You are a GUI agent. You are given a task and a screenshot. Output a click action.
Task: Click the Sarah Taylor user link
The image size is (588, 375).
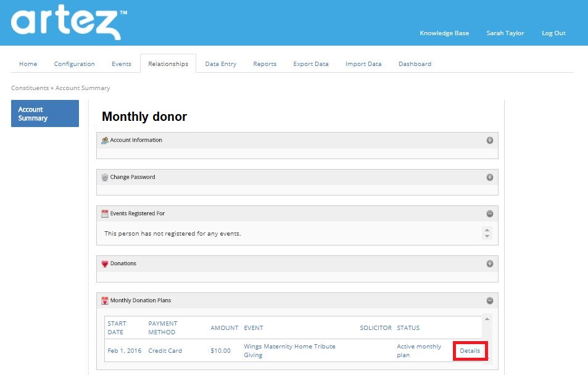505,33
